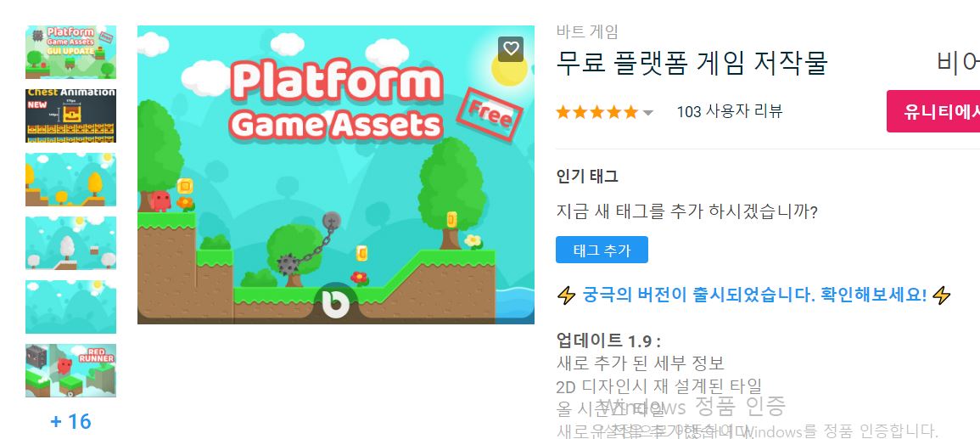Click the lightning bolt icon before the announcement
The image size is (980, 439).
point(566,295)
